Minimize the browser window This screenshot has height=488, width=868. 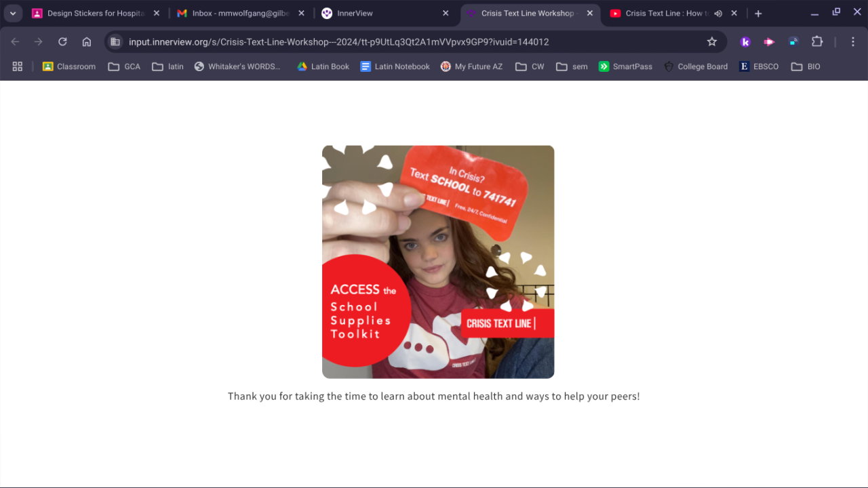pos(814,14)
